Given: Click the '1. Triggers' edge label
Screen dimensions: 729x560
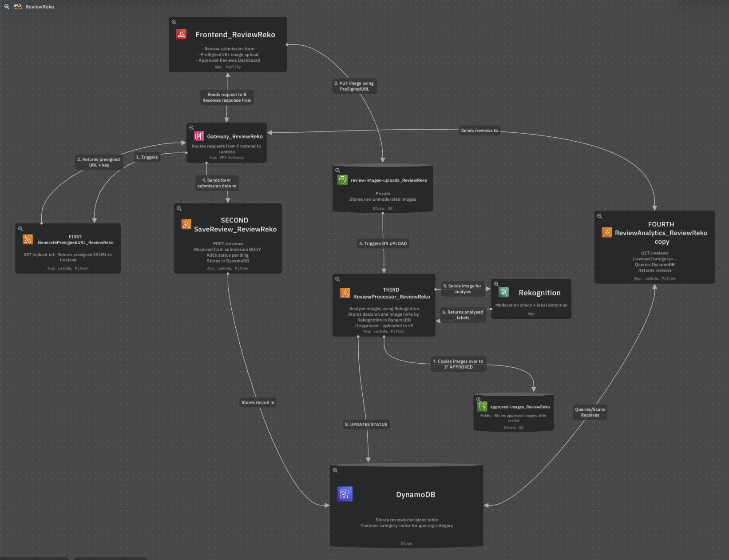Looking at the screenshot, I should (147, 157).
